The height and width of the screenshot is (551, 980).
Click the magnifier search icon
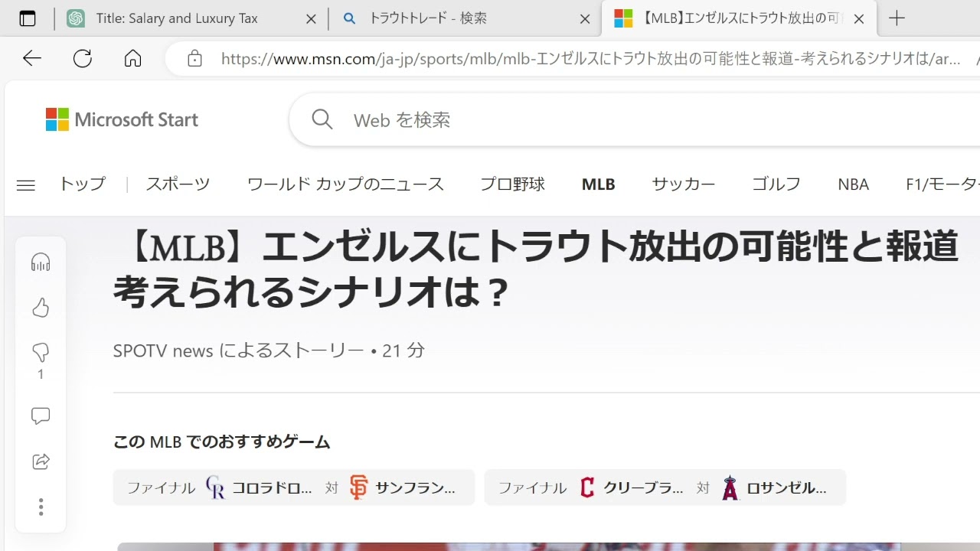coord(322,119)
